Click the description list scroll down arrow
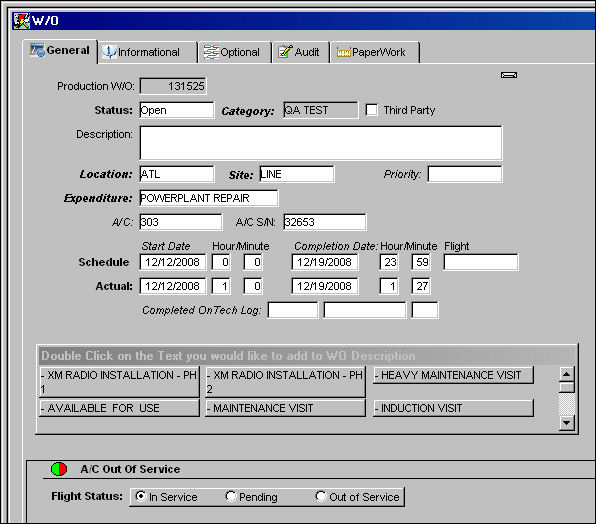The image size is (596, 524). click(566, 423)
